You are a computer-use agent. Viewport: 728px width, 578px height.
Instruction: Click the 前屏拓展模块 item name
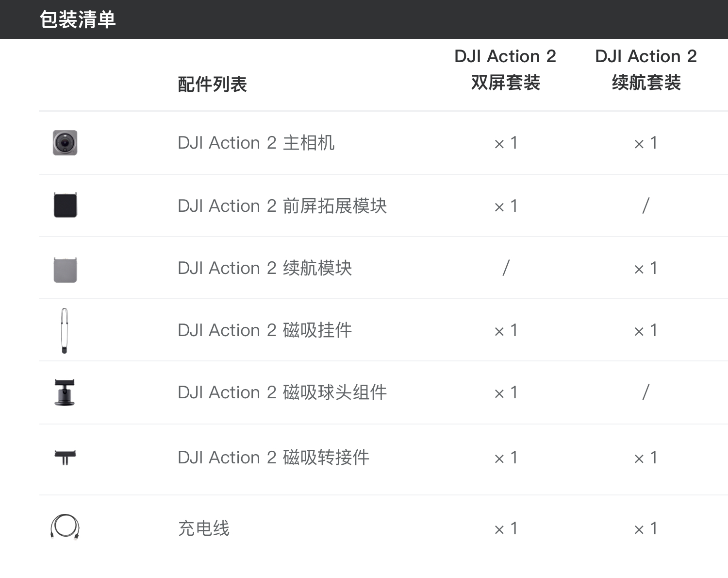[x=282, y=206]
